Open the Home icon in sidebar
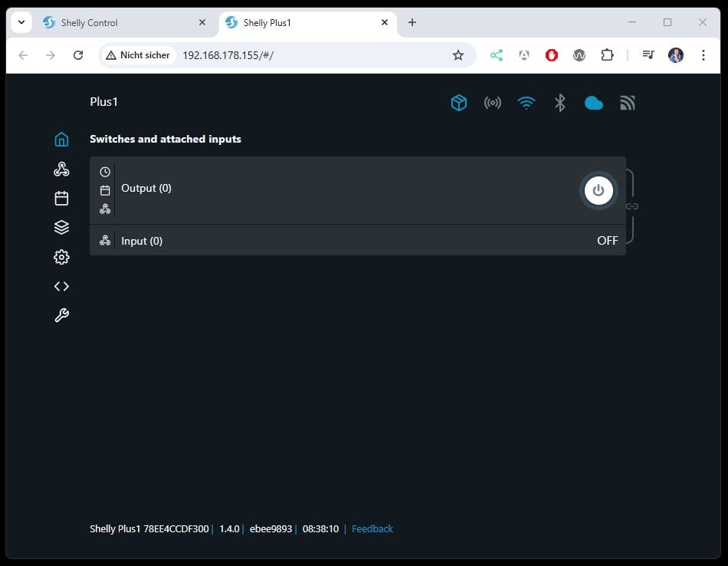This screenshot has width=728, height=566. pos(61,140)
